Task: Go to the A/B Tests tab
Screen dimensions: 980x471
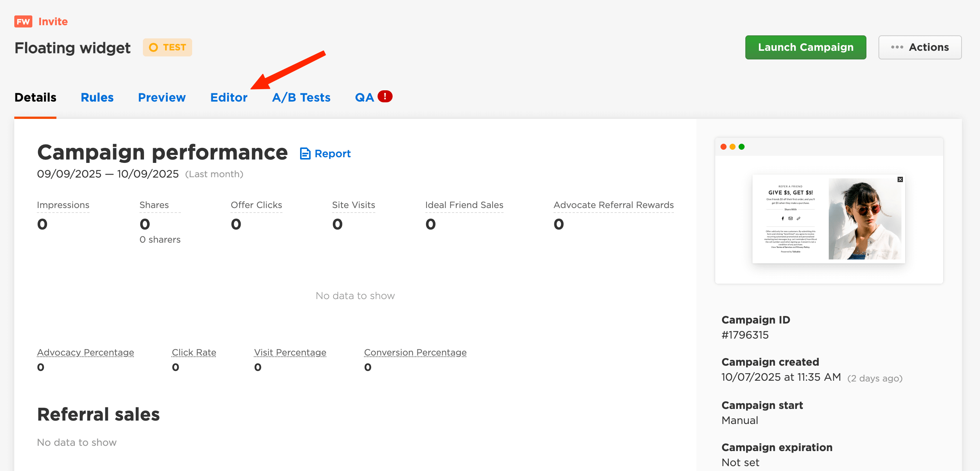Action: pyautogui.click(x=301, y=97)
